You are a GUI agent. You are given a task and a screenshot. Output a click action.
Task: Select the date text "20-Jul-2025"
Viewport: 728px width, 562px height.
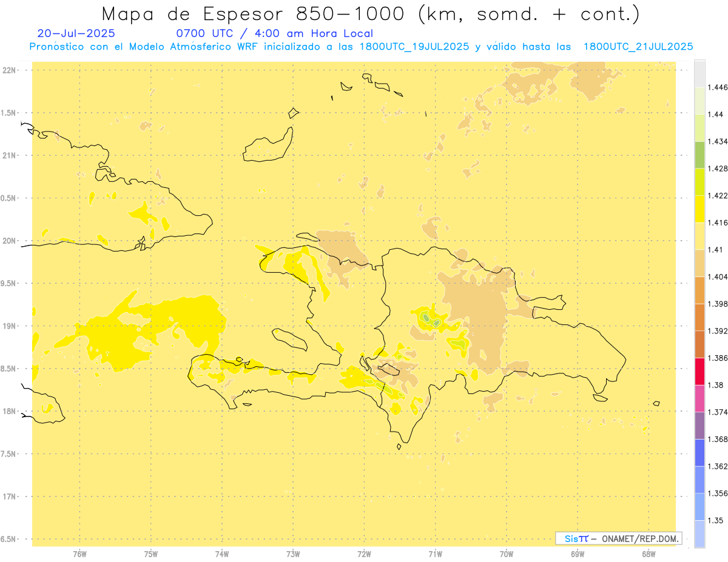(76, 34)
